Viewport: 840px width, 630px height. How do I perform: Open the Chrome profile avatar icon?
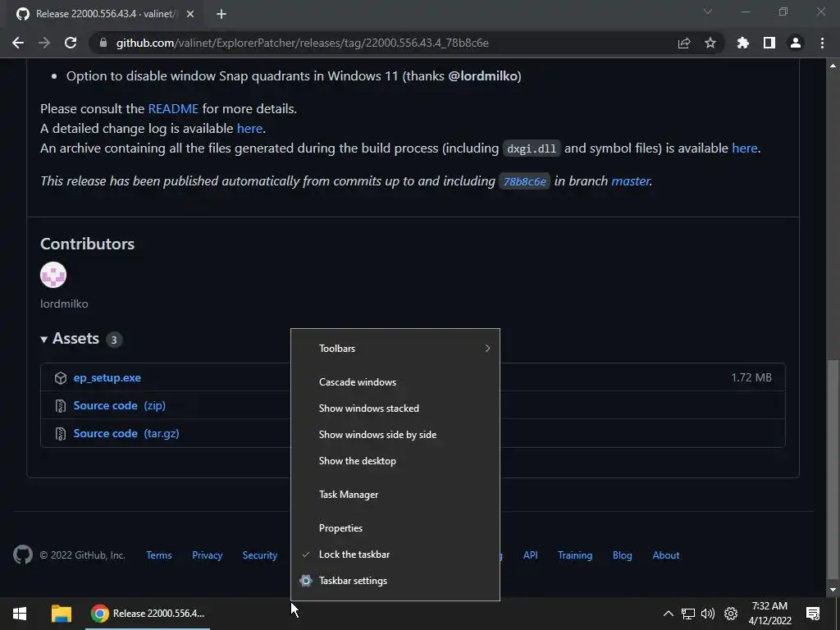[x=796, y=43]
